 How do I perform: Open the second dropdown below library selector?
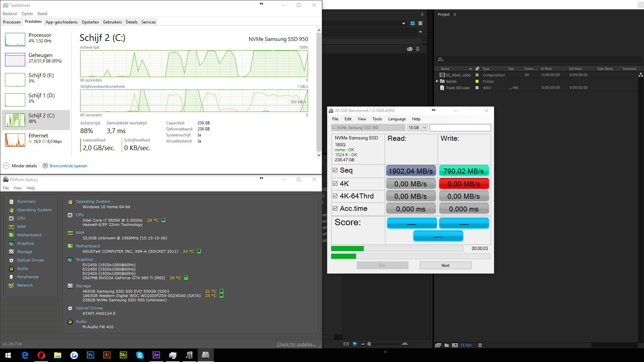click(420, 32)
